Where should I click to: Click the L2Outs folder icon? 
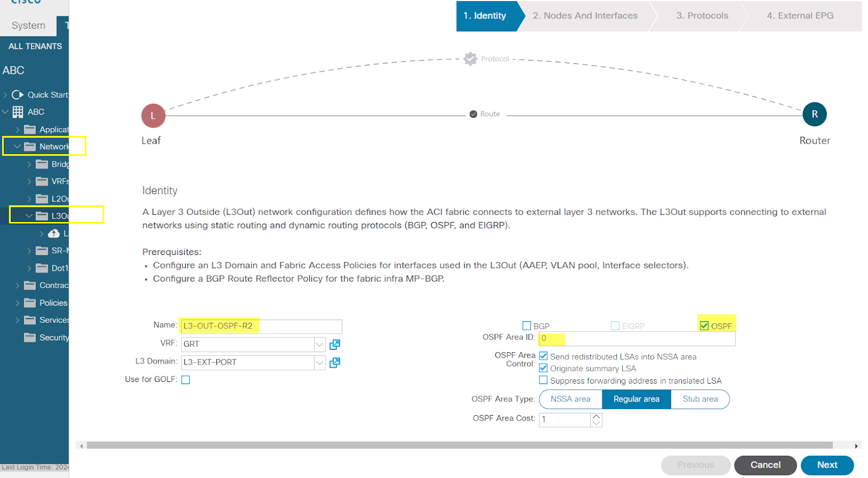pos(42,199)
